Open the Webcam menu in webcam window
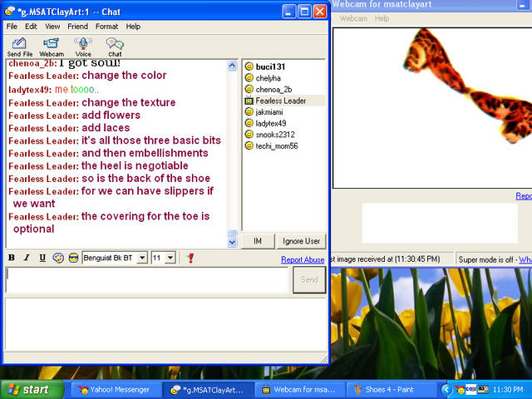This screenshot has width=532, height=399. point(353,18)
